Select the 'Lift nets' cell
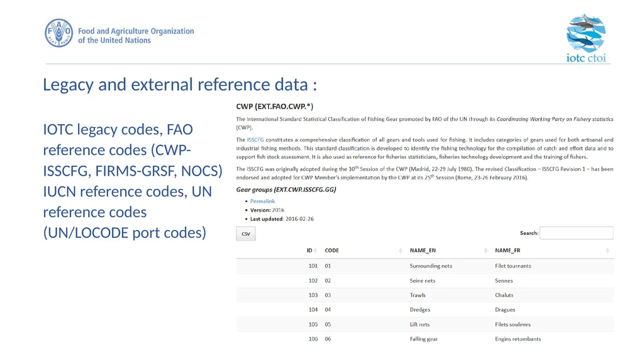Image resolution: width=644 pixels, height=362 pixels. coord(419,324)
